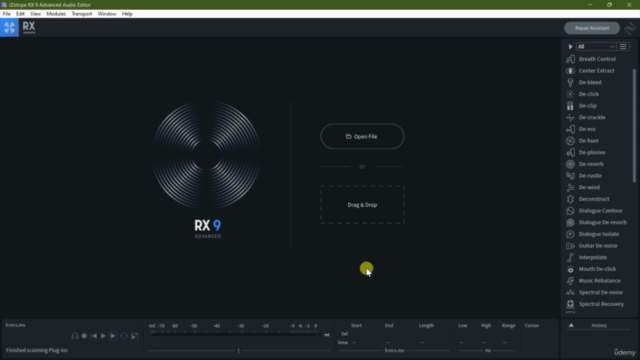Viewport: 640px width, 360px height.
Task: Open the All module filter dropdown
Action: pyautogui.click(x=596, y=47)
